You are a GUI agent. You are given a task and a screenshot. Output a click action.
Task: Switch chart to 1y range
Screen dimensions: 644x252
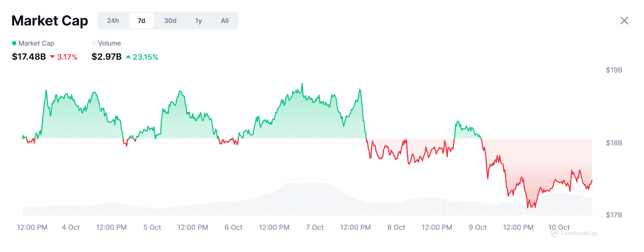(x=198, y=21)
